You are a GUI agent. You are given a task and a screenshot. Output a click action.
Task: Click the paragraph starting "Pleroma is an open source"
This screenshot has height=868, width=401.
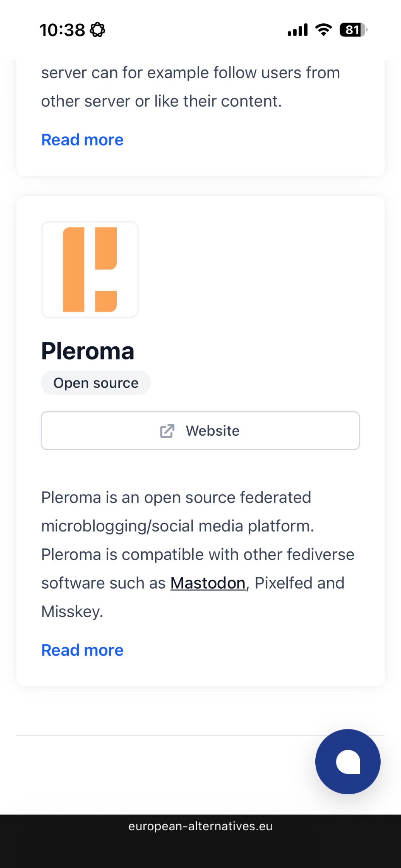point(176,498)
